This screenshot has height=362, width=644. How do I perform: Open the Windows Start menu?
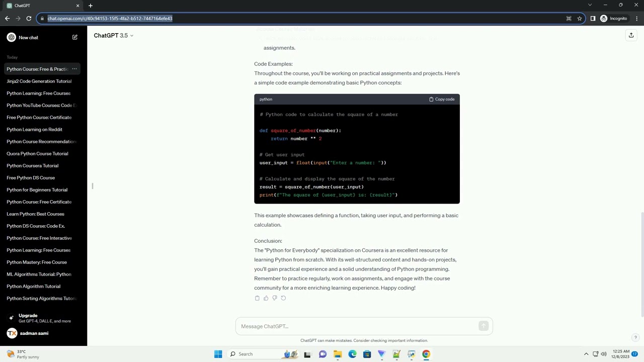pos(218,354)
